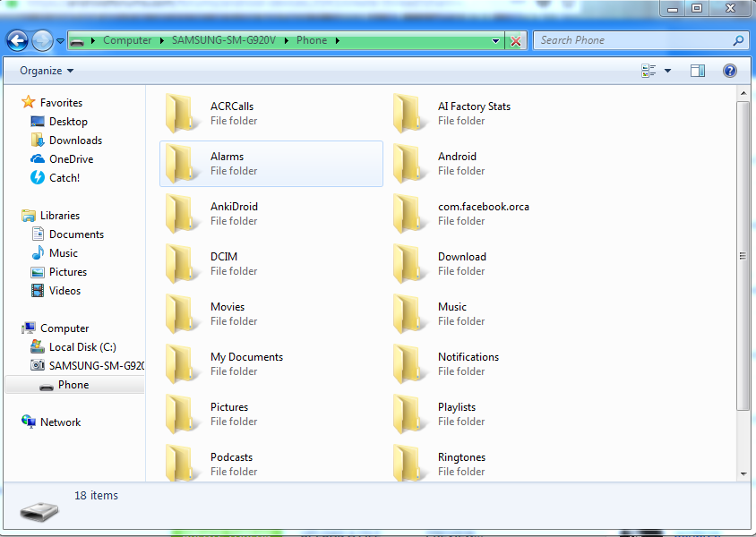The height and width of the screenshot is (537, 756).
Task: Change your view icon button
Action: [x=649, y=71]
